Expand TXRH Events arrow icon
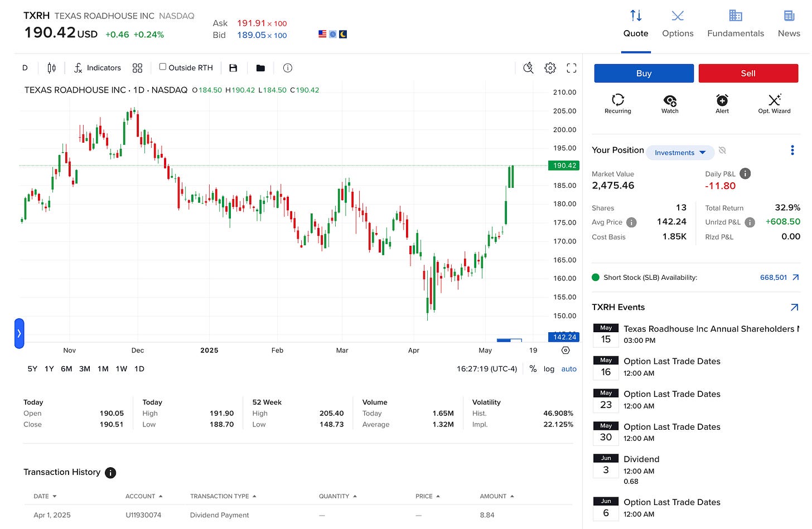The width and height of the screenshot is (812, 529). [x=794, y=307]
